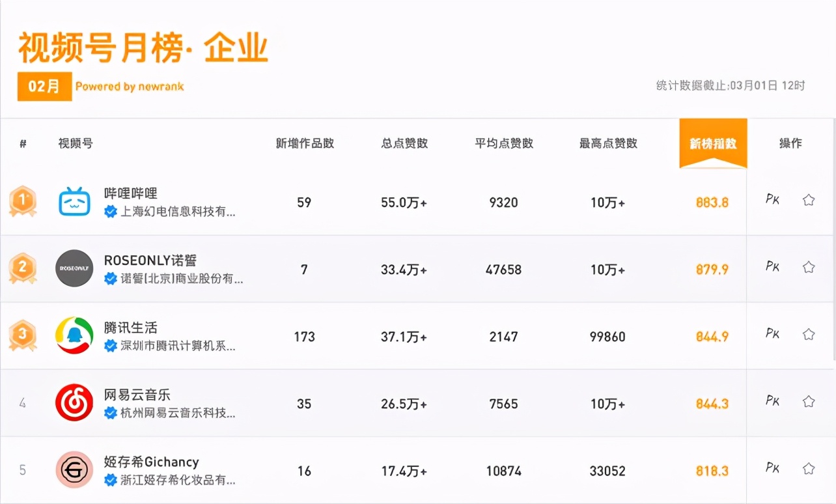Open the 网易云音乐 red avatar logo
This screenshot has height=504, width=836.
coord(74,402)
